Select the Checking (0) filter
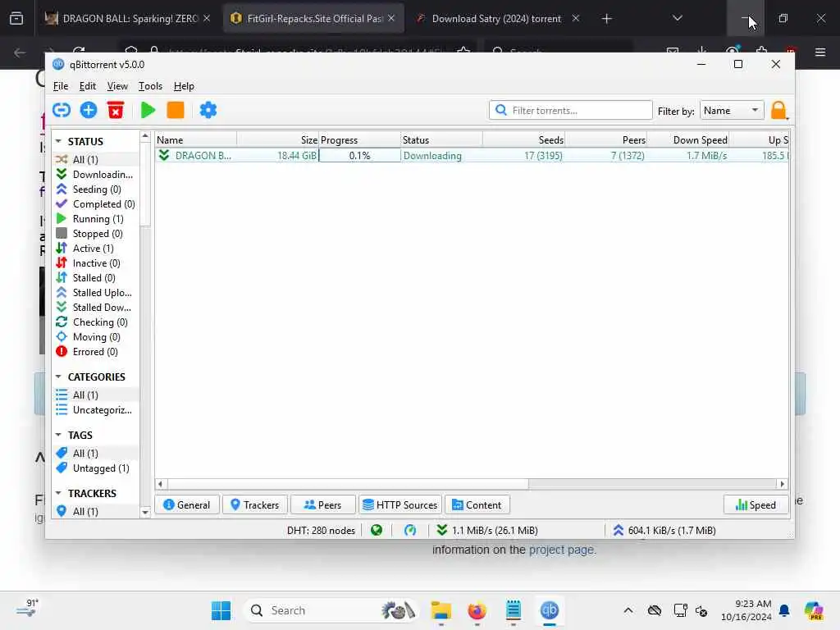 (x=96, y=322)
